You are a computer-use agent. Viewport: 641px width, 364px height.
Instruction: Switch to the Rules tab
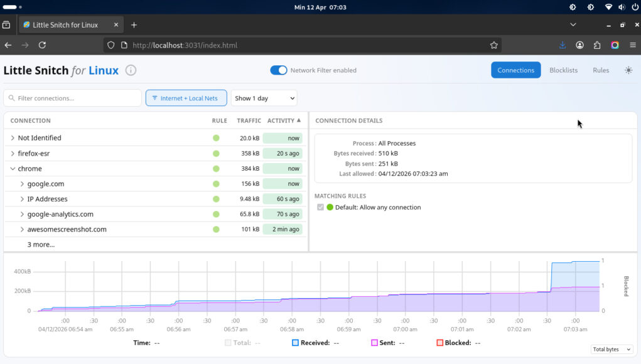point(601,70)
